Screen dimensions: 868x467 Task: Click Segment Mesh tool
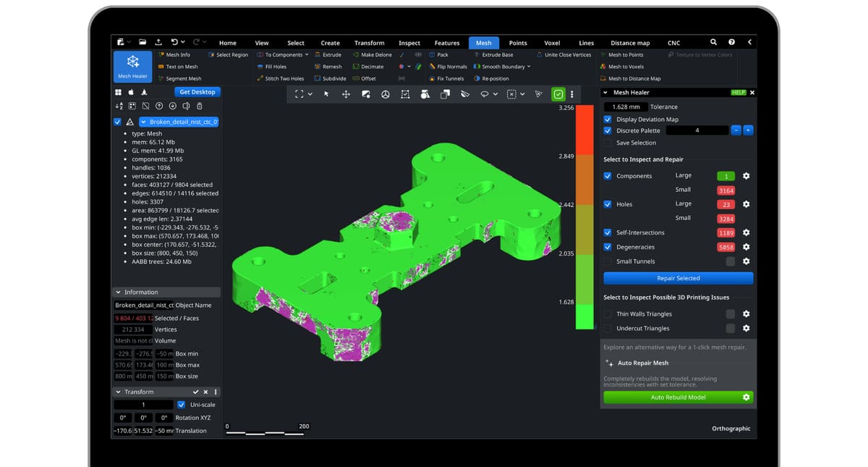[x=179, y=78]
